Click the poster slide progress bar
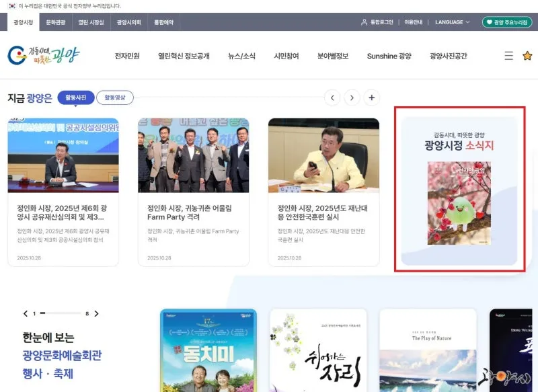This screenshot has height=392, width=538. pos(61,314)
